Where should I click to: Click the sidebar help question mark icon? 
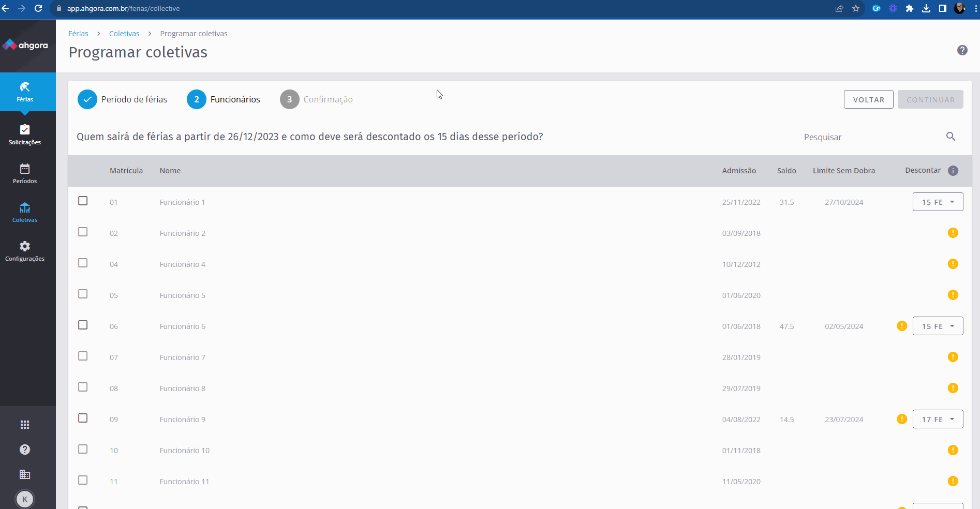[25, 450]
